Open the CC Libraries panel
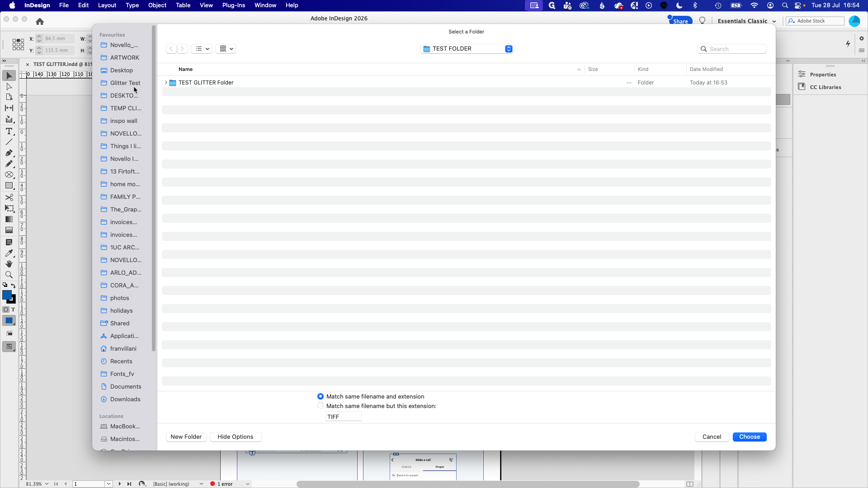 pos(825,87)
